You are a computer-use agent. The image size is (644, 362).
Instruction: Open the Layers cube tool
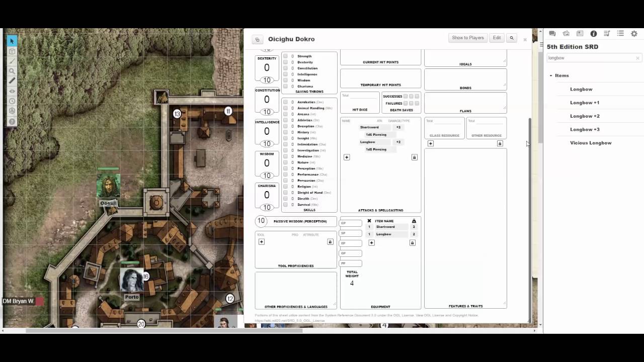click(12, 51)
